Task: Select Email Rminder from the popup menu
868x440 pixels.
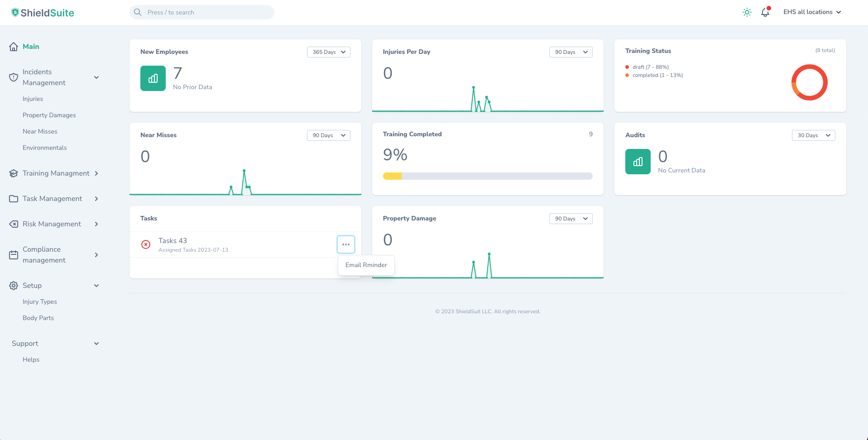Action: pyautogui.click(x=366, y=265)
